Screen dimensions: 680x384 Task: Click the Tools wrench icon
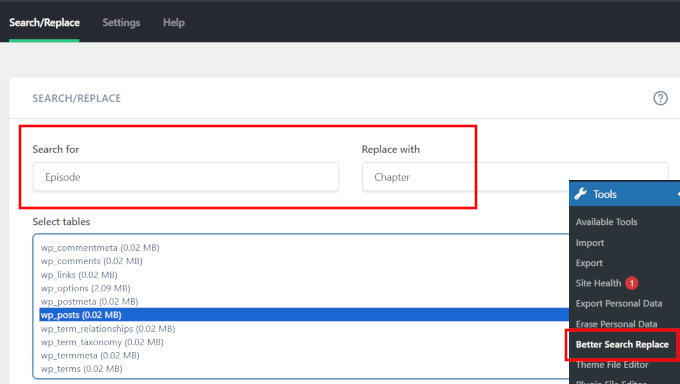point(580,194)
